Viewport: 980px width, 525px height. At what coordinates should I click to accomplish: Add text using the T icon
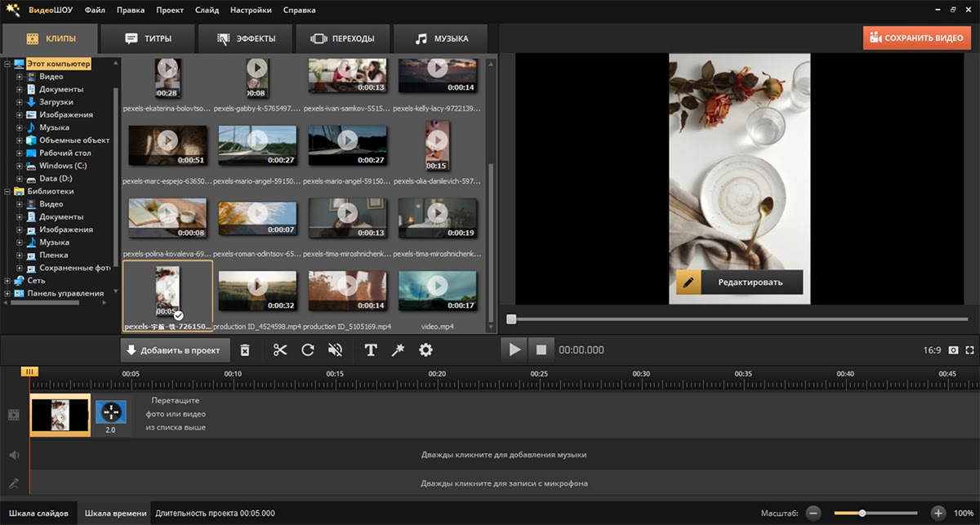(371, 350)
